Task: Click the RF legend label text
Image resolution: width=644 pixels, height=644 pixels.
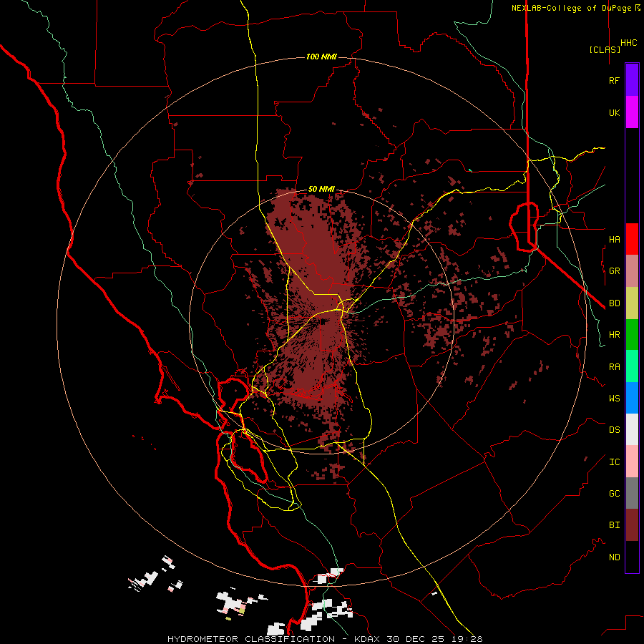Action: [614, 80]
